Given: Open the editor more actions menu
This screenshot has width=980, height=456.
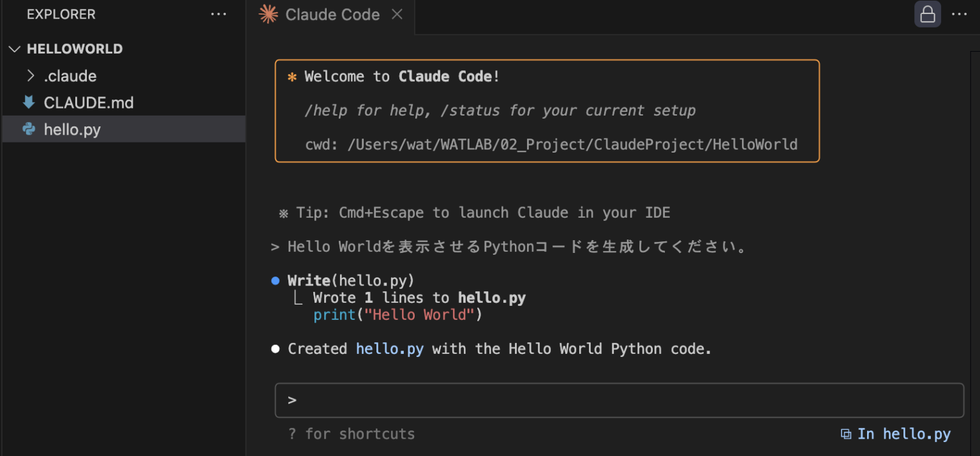Looking at the screenshot, I should [960, 14].
